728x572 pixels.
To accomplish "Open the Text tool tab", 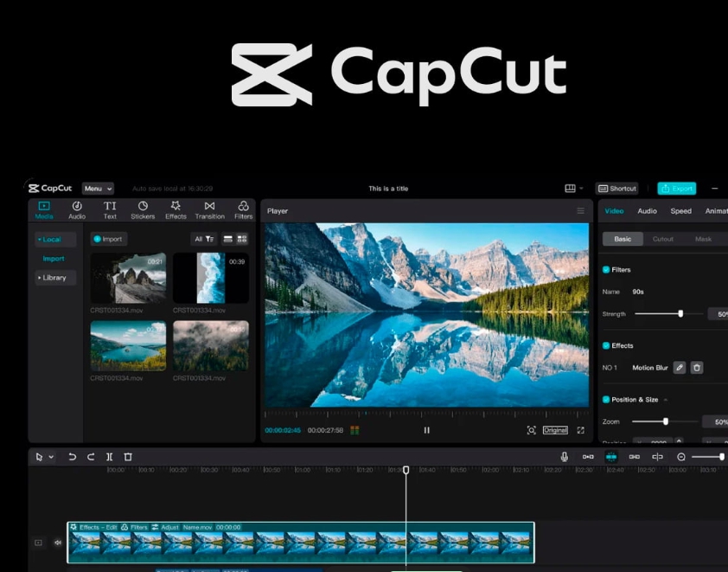I will 110,210.
